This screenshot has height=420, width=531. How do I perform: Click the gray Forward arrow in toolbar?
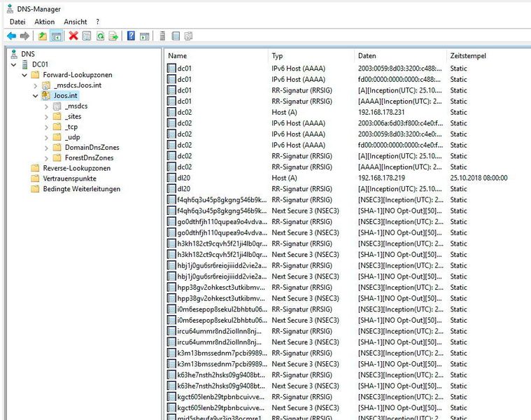(24, 36)
